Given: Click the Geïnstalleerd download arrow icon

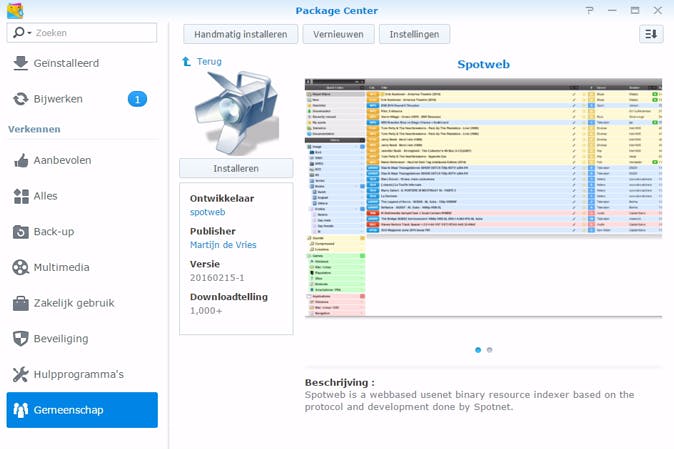Looking at the screenshot, I should pyautogui.click(x=20, y=63).
